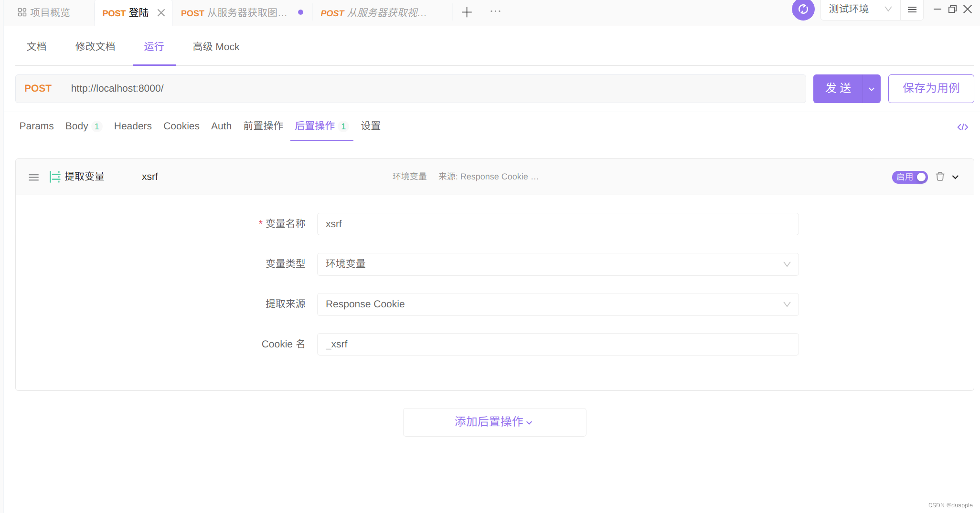Click the POST method selector
Image resolution: width=980 pixels, height=513 pixels.
[38, 88]
